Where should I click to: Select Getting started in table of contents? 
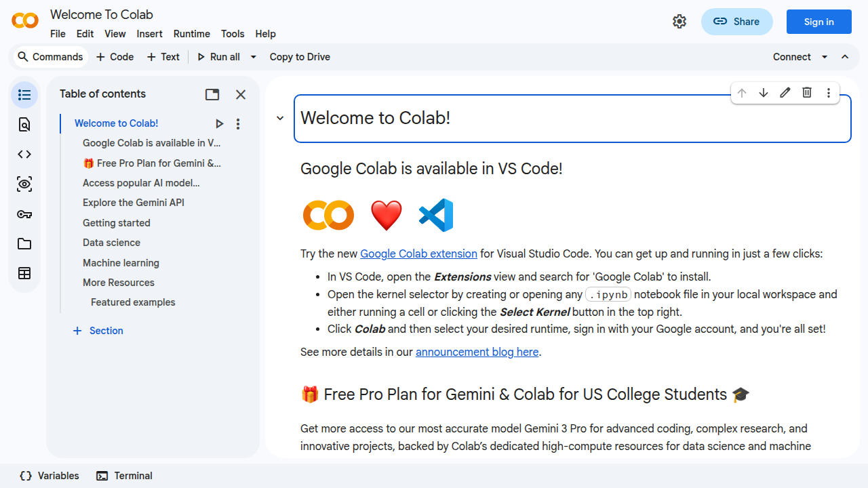click(116, 222)
